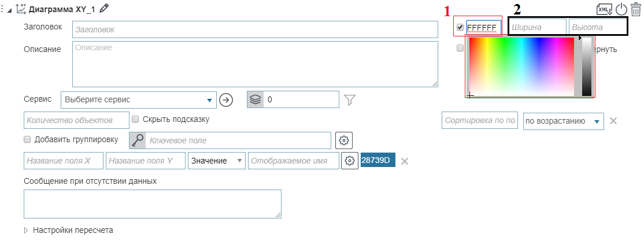Viewport: 644px width, 241px height.
Task: Check the Добавить группировку option
Action: pyautogui.click(x=27, y=139)
